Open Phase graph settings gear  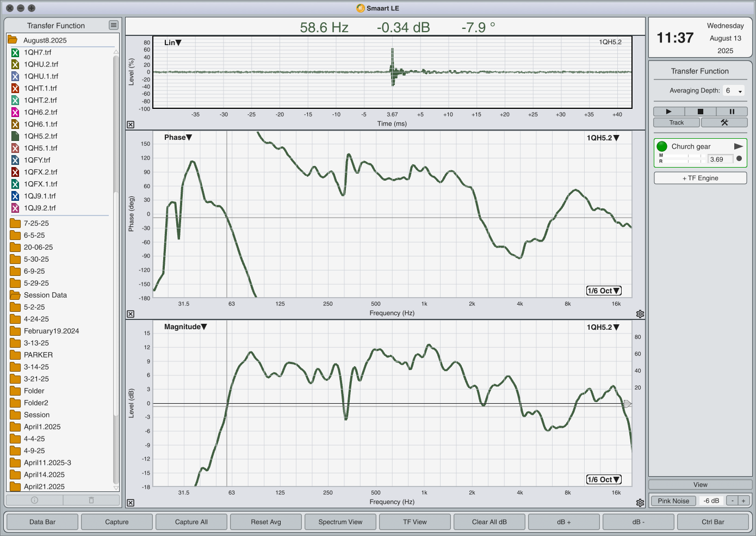pyautogui.click(x=640, y=314)
